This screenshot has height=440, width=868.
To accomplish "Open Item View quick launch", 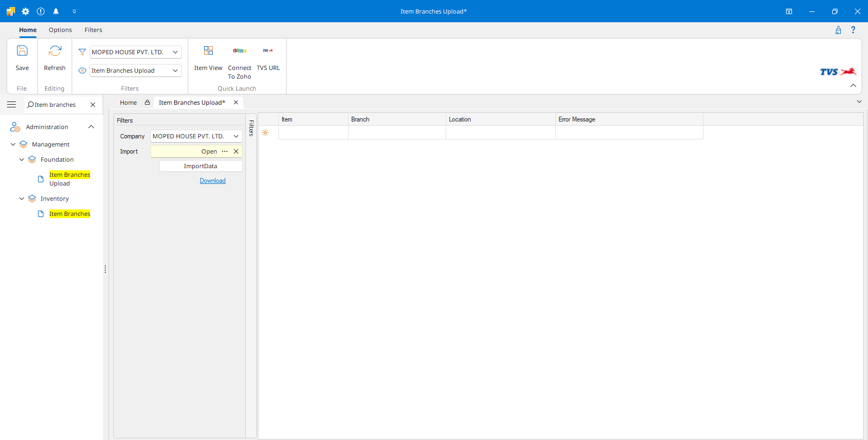I will pos(208,52).
